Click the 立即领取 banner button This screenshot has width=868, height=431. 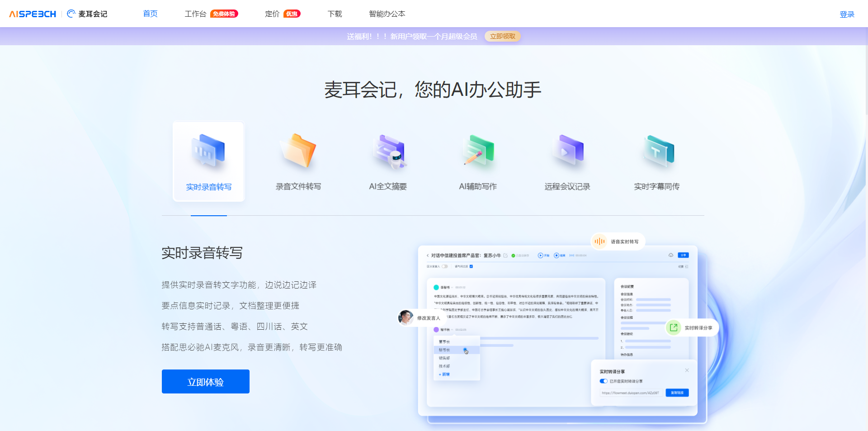tap(503, 36)
